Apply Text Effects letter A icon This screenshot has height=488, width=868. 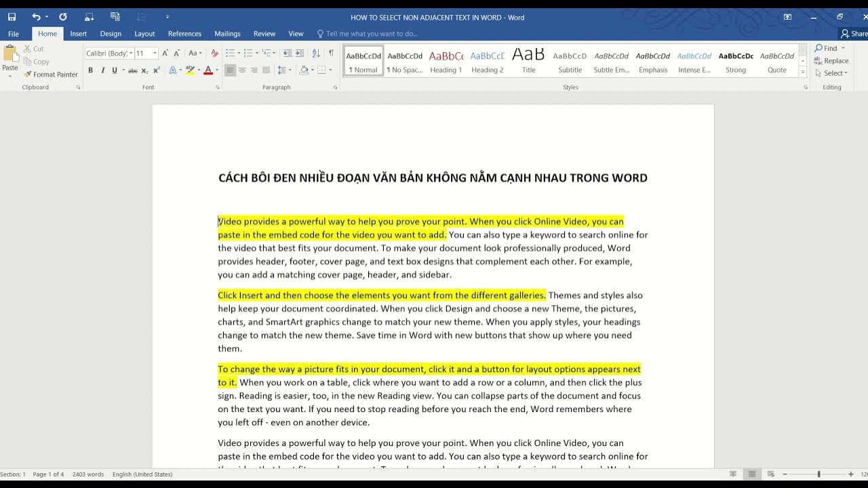coord(172,70)
